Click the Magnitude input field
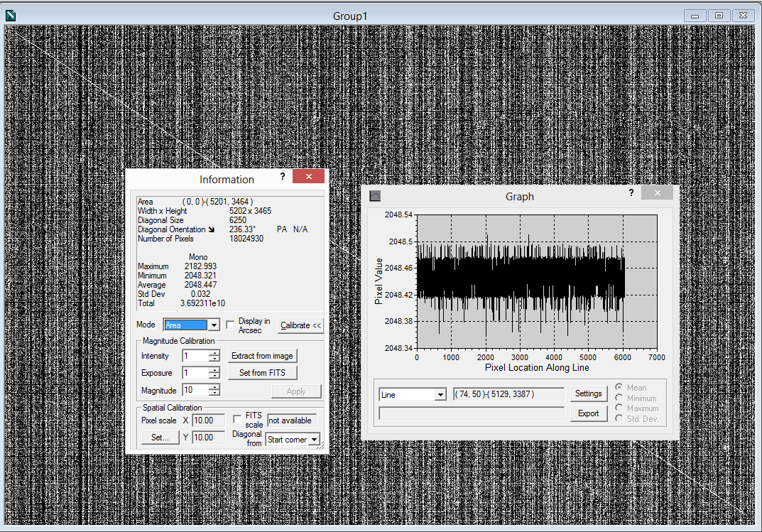Viewport: 762px width, 532px height. (x=195, y=390)
